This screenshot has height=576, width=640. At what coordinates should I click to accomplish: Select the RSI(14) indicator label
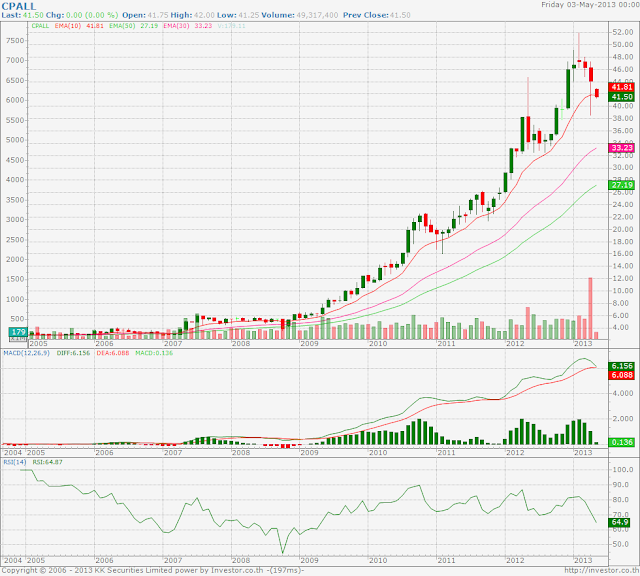15,462
